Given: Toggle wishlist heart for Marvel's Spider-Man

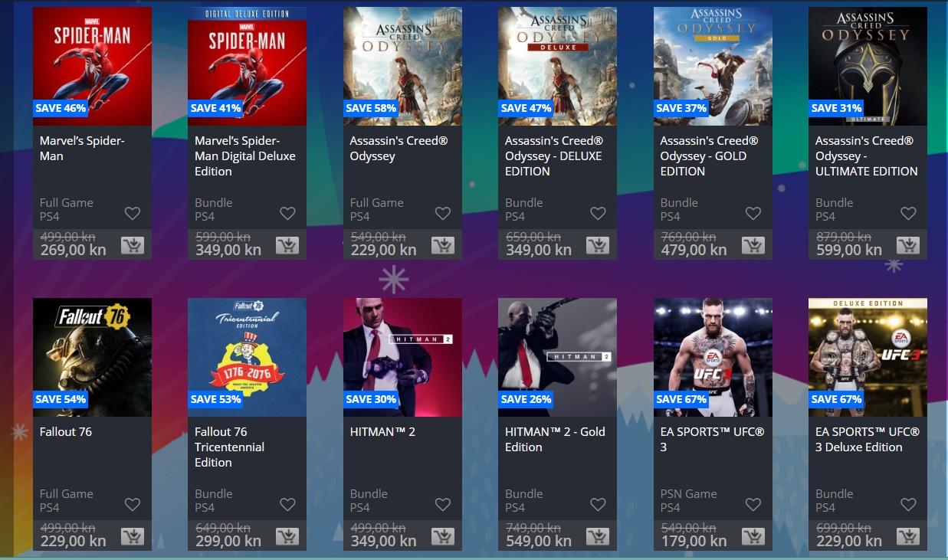Looking at the screenshot, I should point(133,213).
